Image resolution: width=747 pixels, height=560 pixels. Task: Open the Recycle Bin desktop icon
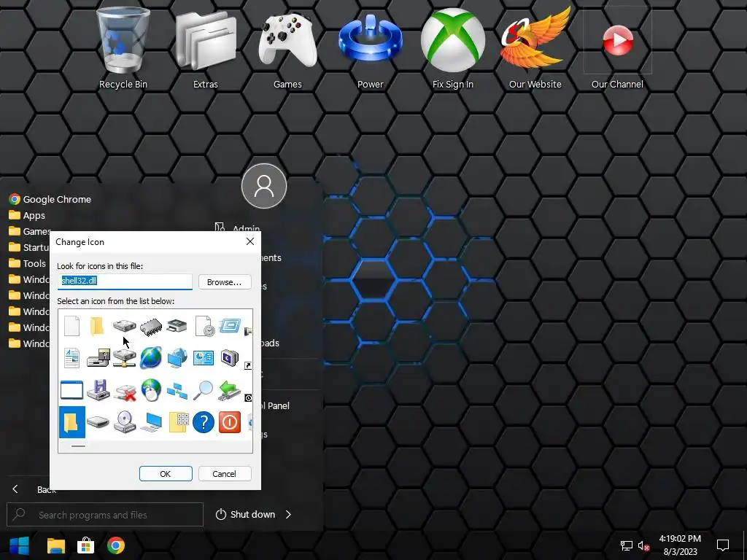(x=123, y=47)
